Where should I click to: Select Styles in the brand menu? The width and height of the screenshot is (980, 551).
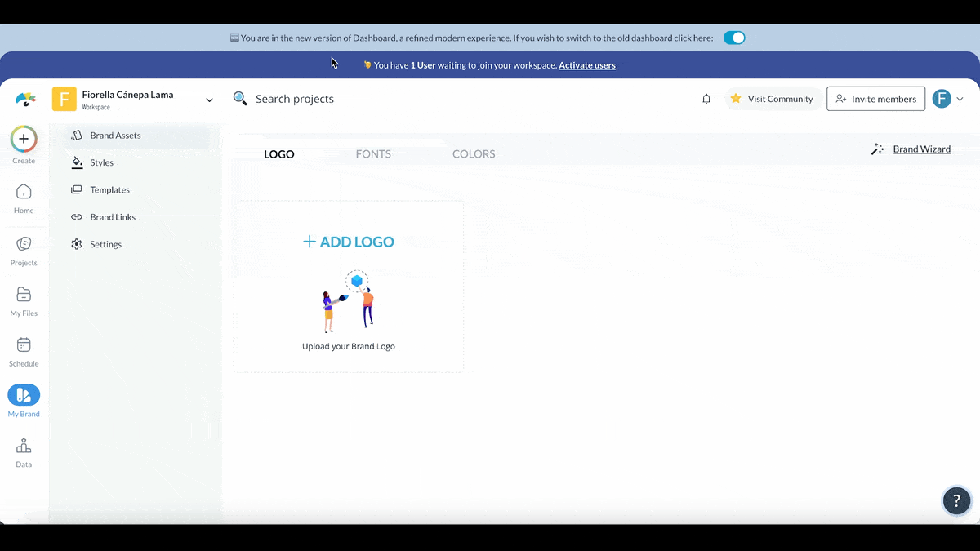[101, 162]
